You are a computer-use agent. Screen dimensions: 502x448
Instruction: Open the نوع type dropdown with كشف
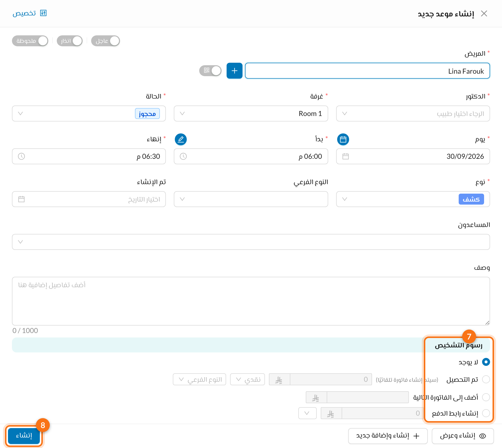(x=413, y=199)
